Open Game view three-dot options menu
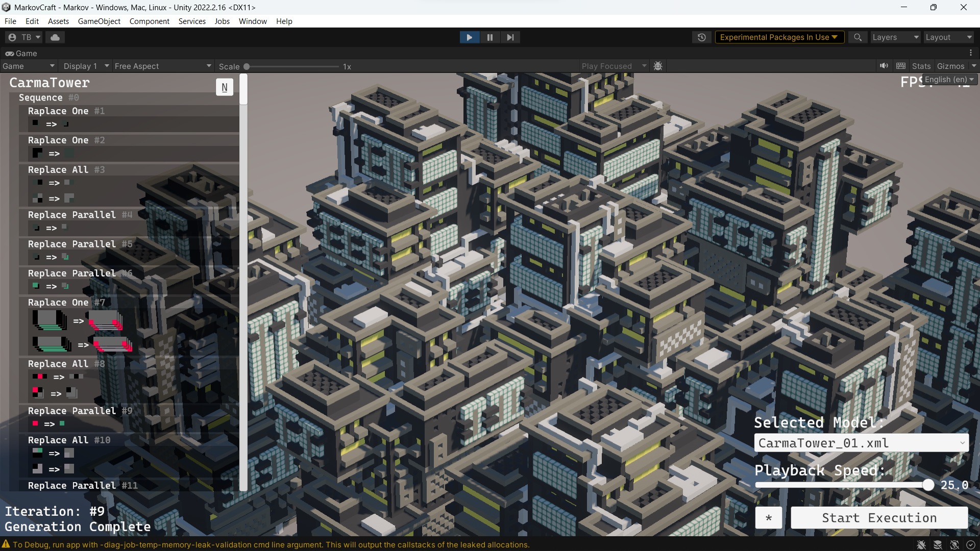Viewport: 980px width, 551px height. pos(971,53)
